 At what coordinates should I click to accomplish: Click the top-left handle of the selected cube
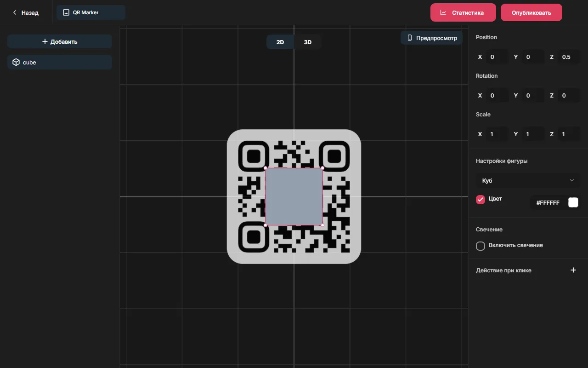click(266, 168)
